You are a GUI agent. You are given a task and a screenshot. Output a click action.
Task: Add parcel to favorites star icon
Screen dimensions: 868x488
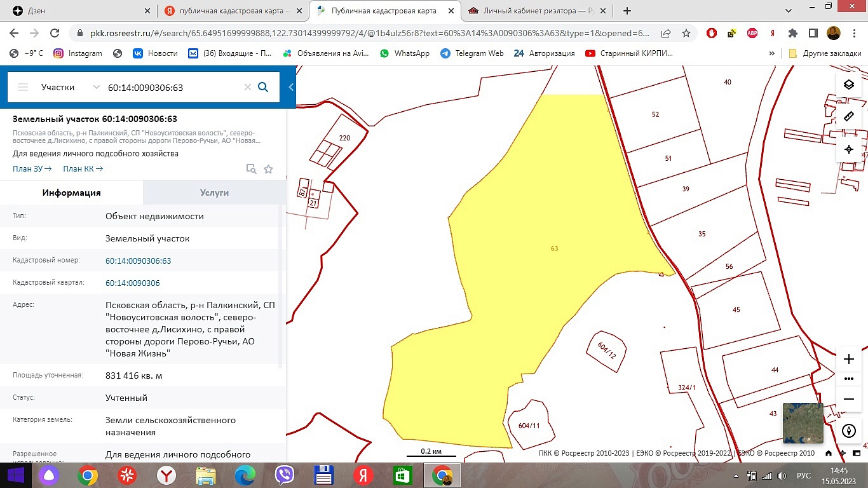268,169
